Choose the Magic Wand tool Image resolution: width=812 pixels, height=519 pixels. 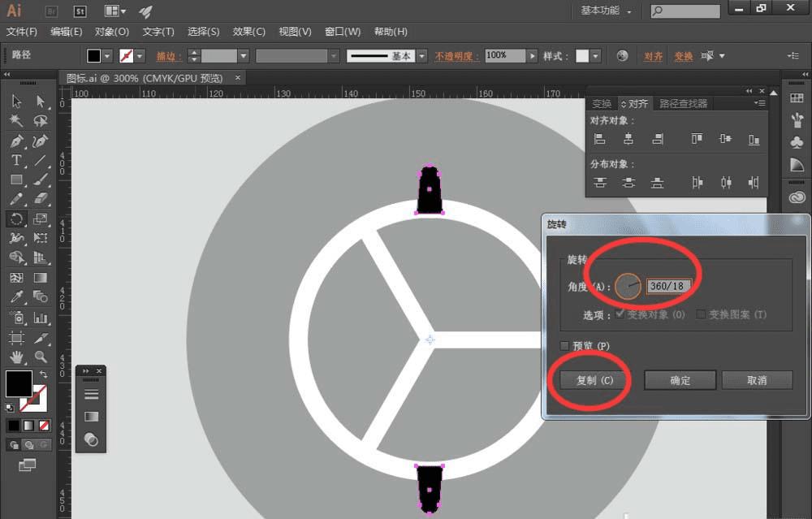pyautogui.click(x=16, y=121)
